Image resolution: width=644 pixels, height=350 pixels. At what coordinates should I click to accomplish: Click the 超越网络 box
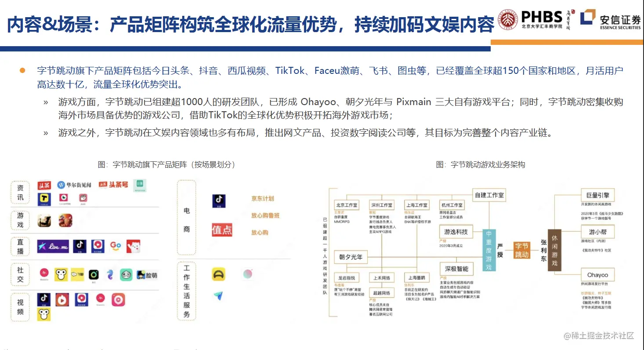(x=382, y=293)
